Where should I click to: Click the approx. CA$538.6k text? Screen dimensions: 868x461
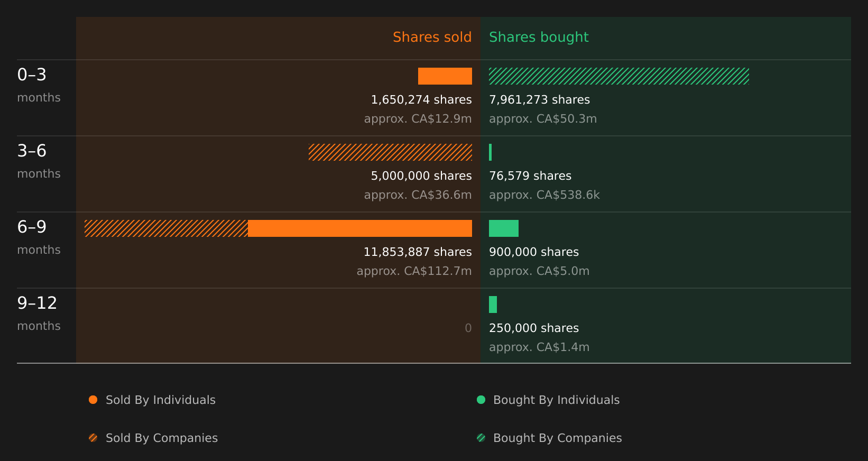click(544, 195)
